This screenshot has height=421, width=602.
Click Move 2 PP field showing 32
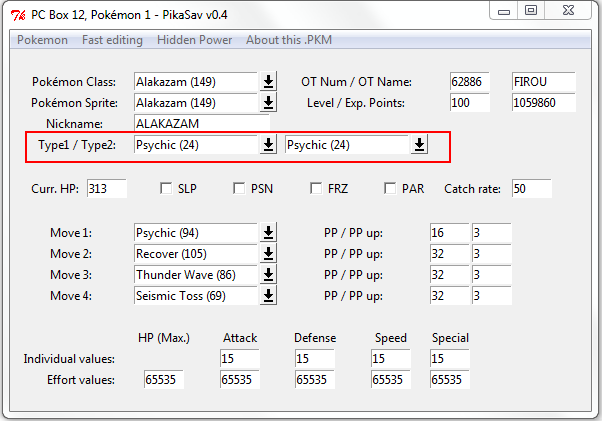(x=450, y=253)
